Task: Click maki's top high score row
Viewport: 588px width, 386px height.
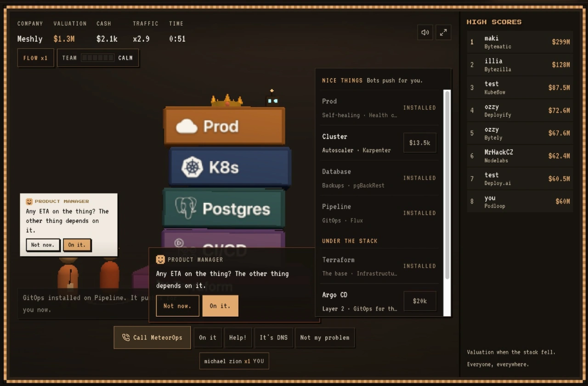Action: 520,42
